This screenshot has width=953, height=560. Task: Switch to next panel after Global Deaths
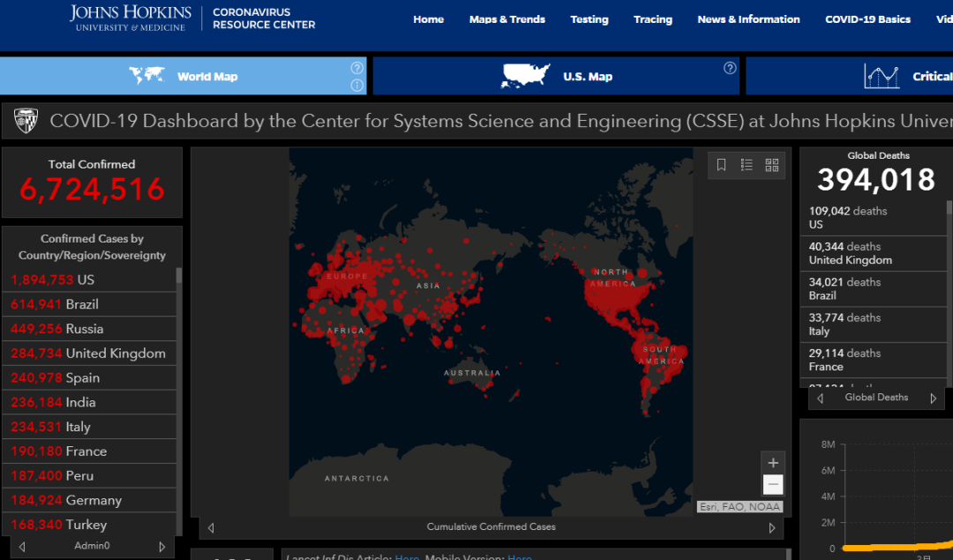[x=933, y=398]
